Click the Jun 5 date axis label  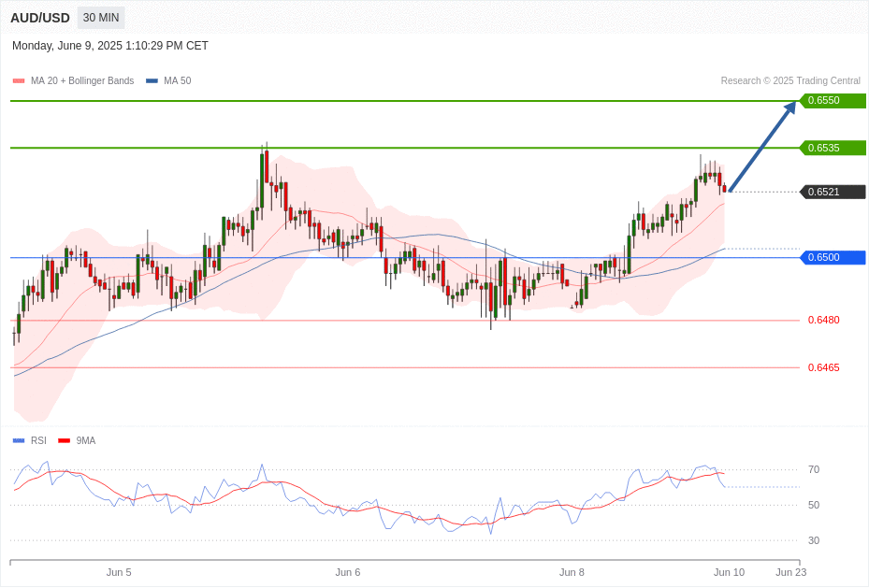click(x=119, y=572)
